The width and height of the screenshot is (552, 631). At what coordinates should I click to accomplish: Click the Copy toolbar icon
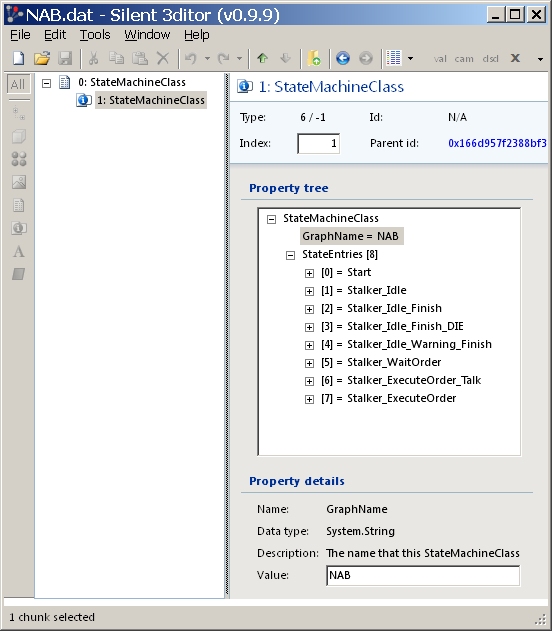(x=117, y=58)
